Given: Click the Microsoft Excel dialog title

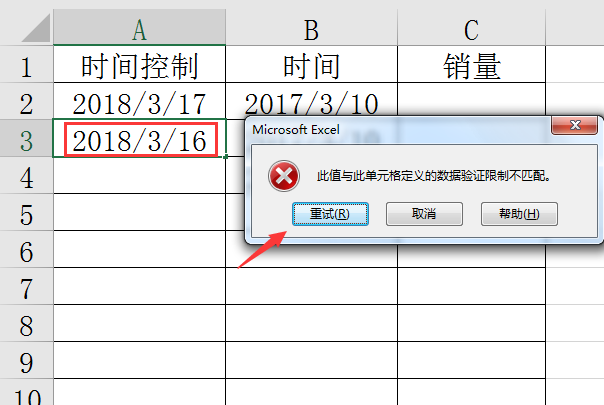Looking at the screenshot, I should pos(296,129).
